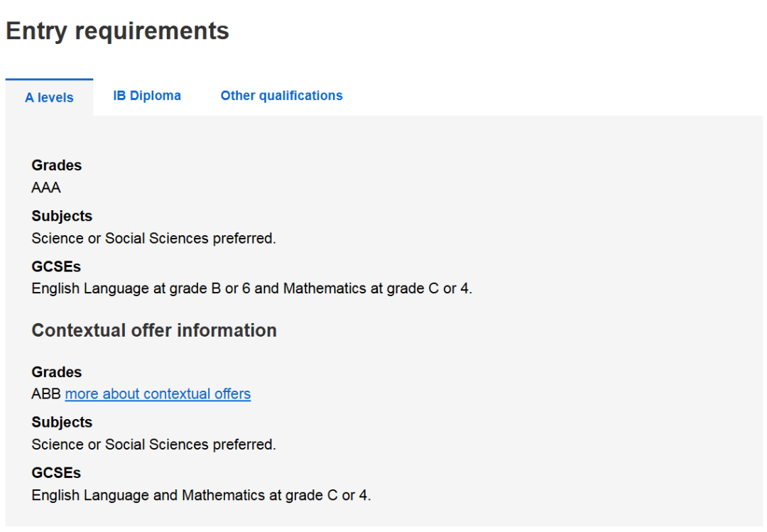767x532 pixels.
Task: Click the GCSEs label in contextual offer section
Action: [x=56, y=473]
